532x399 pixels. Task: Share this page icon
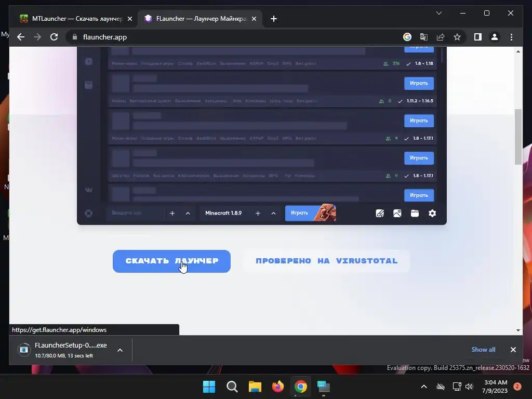pos(441,37)
